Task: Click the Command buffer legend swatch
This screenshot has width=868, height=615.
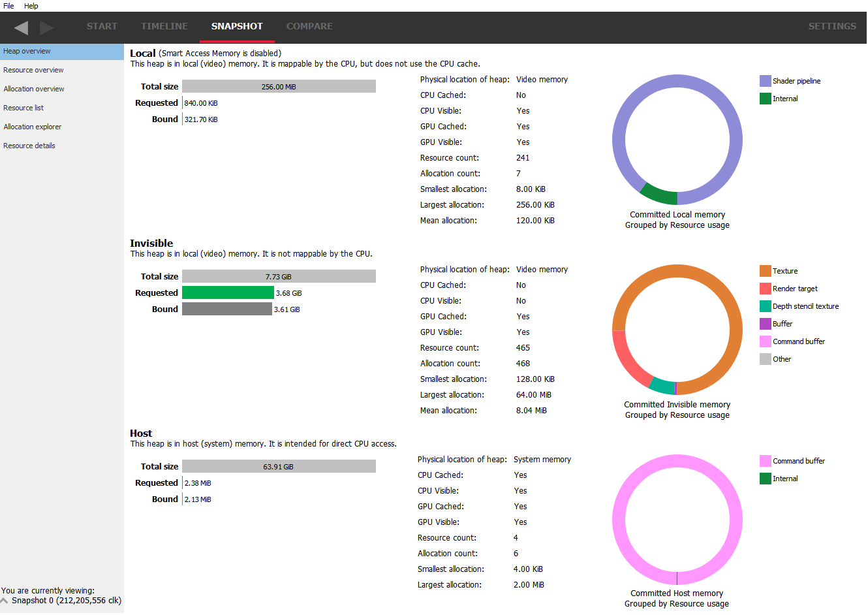Action: (x=766, y=341)
